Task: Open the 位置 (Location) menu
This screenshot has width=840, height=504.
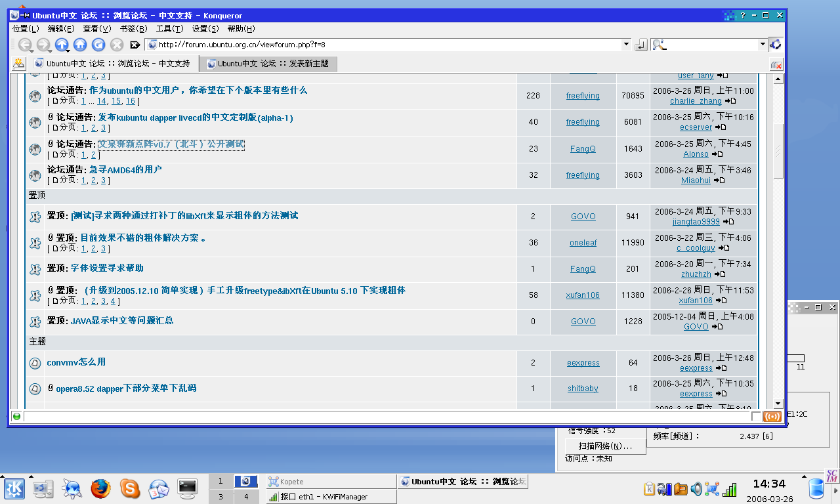Action: 26,29
